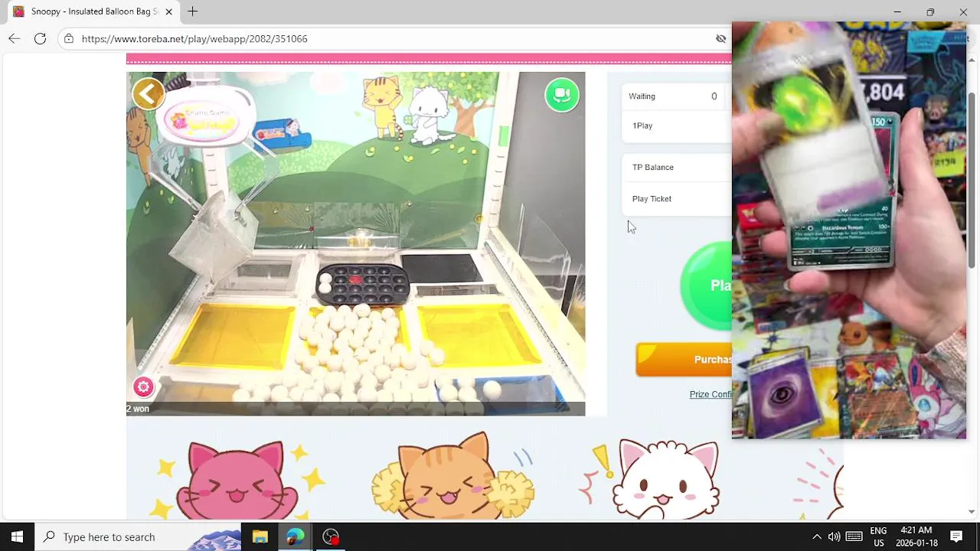Open the OBS taskbar icon
Viewport: 980px width, 551px height.
[x=331, y=536]
